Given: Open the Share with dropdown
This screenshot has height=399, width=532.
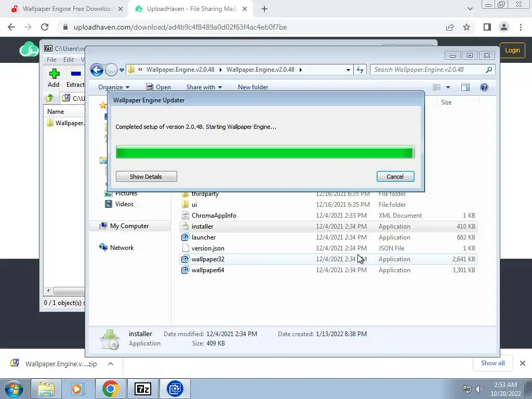Looking at the screenshot, I should (204, 87).
